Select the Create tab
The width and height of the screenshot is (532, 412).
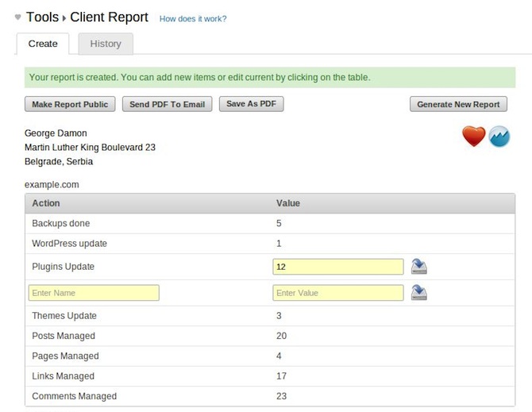click(x=43, y=44)
